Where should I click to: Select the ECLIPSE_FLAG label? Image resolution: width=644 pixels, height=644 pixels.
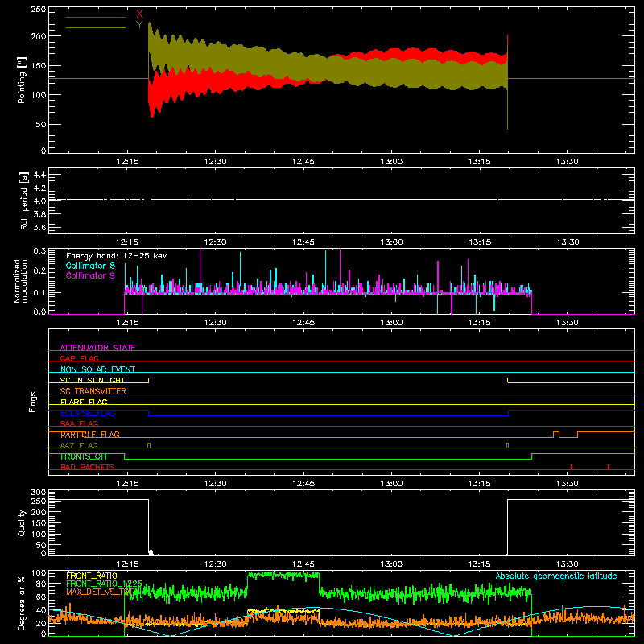(88, 413)
